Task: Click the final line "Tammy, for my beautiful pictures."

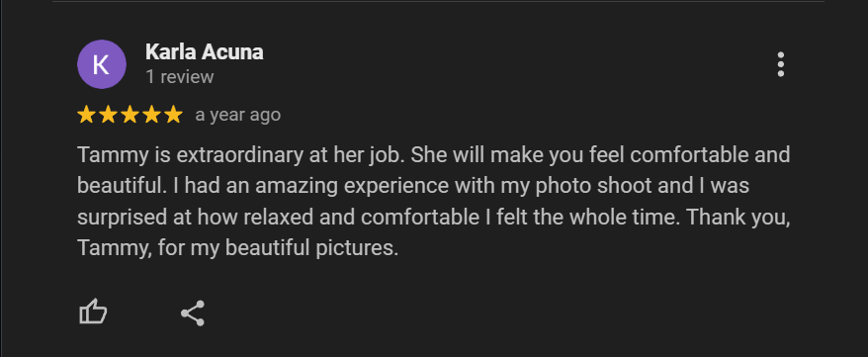Action: click(x=237, y=248)
